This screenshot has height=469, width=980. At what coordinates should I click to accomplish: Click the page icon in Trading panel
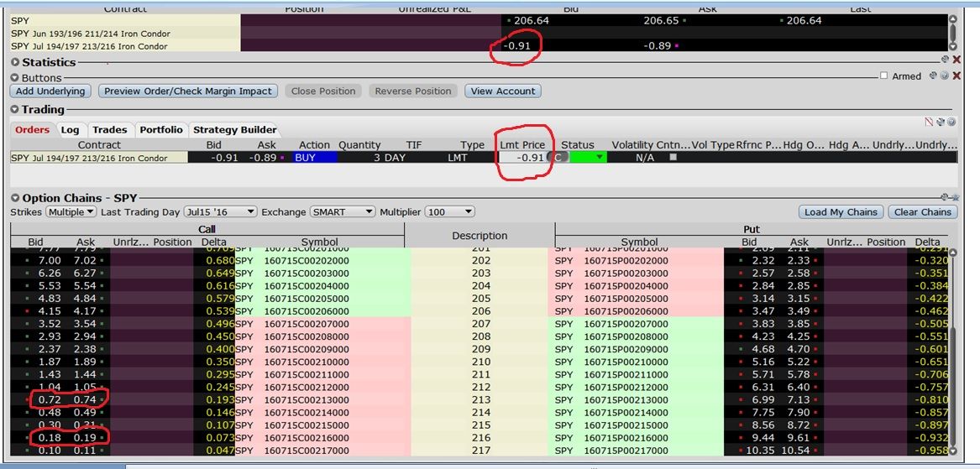(929, 122)
